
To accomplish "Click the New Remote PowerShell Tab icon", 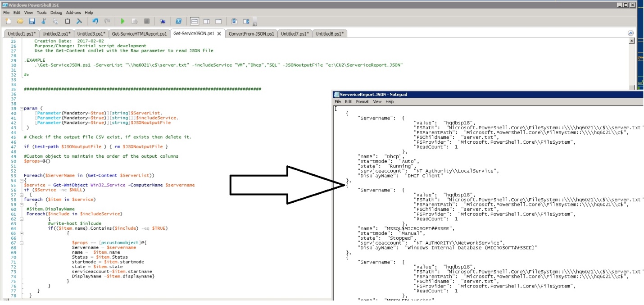I will [x=163, y=21].
